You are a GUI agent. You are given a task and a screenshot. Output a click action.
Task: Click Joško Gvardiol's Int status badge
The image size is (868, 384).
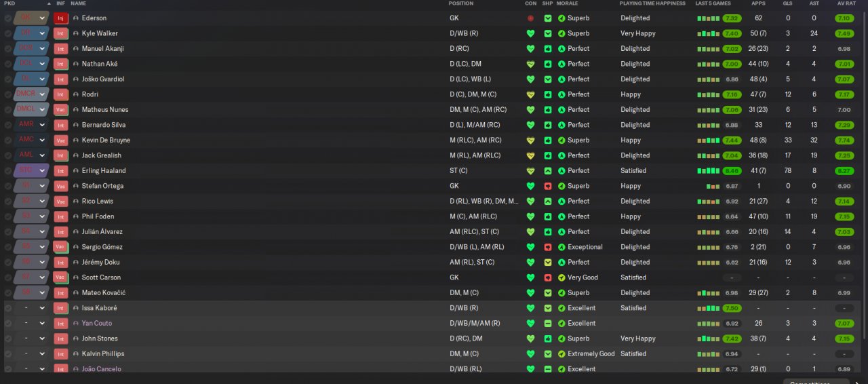(61, 79)
